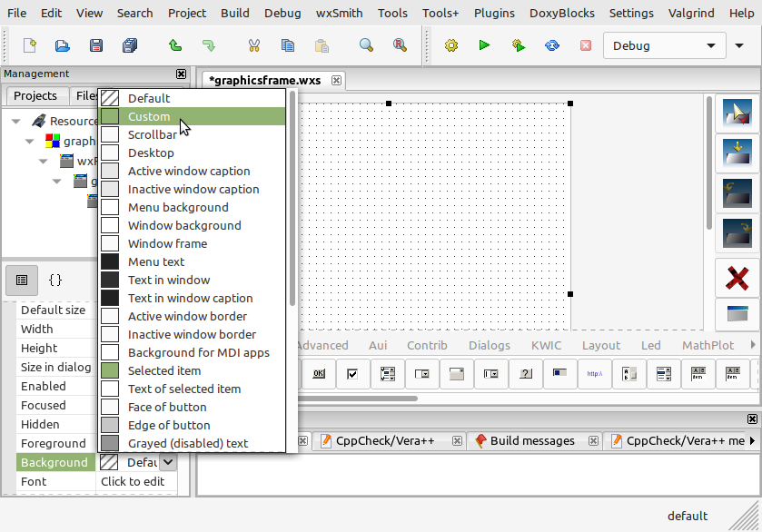Switch to the Dialogs palette tab
This screenshot has width=762, height=532.
(490, 345)
